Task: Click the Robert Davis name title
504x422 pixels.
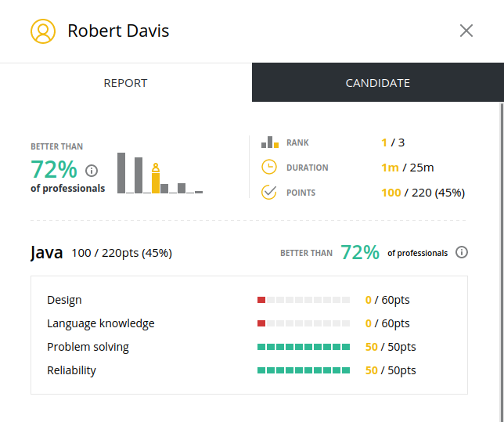Action: 118,31
